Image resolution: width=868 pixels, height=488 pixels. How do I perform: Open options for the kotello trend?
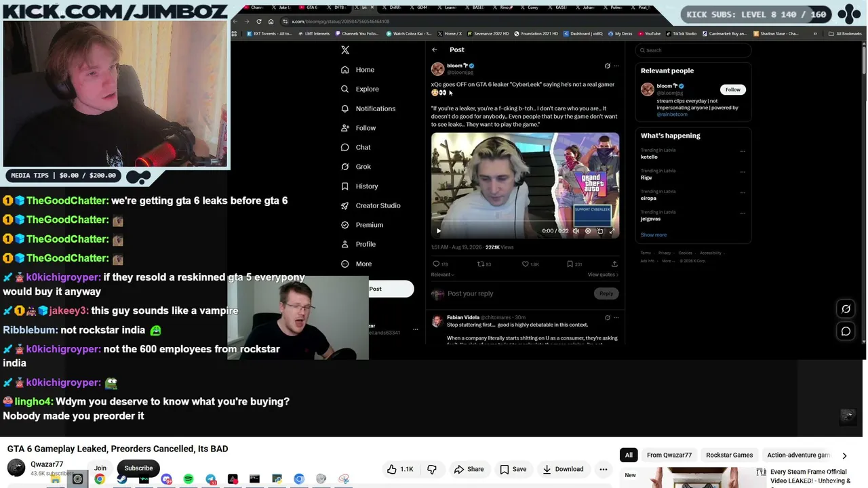pyautogui.click(x=743, y=151)
